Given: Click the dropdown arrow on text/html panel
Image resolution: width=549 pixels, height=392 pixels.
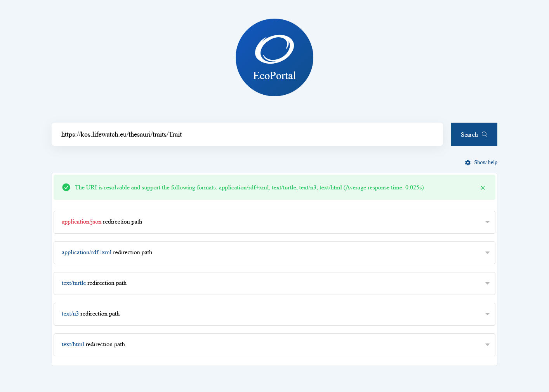Looking at the screenshot, I should point(487,344).
